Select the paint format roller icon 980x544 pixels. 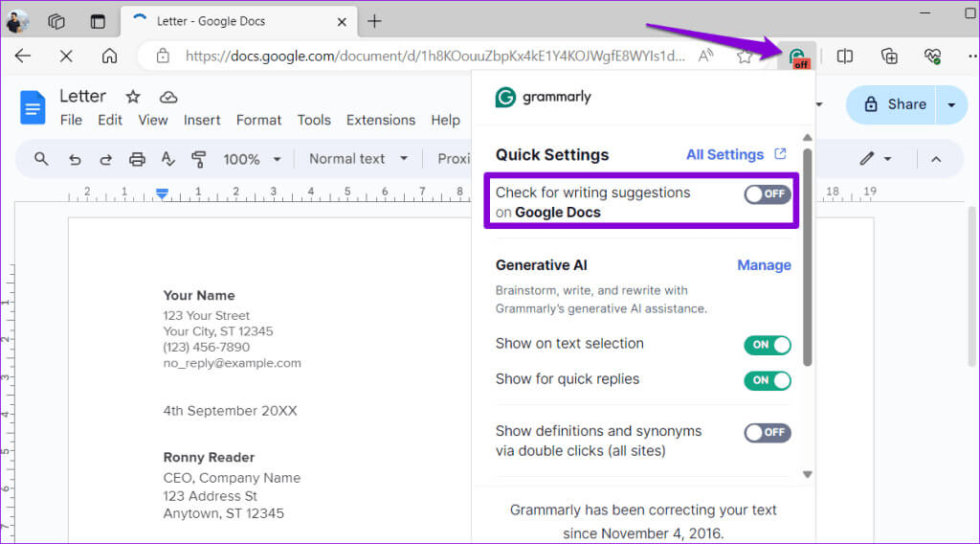pyautogui.click(x=199, y=159)
